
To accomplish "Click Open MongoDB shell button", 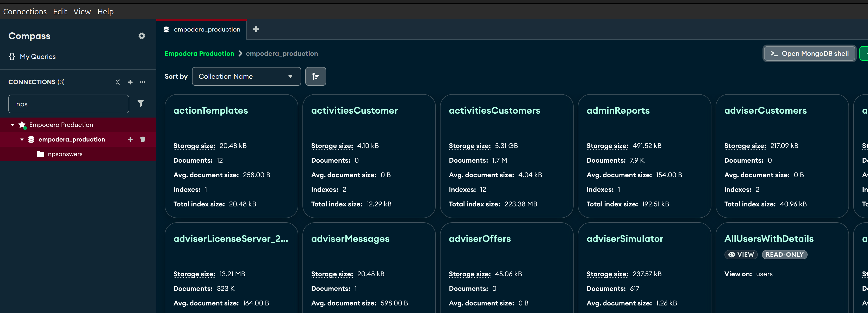I will (x=809, y=54).
